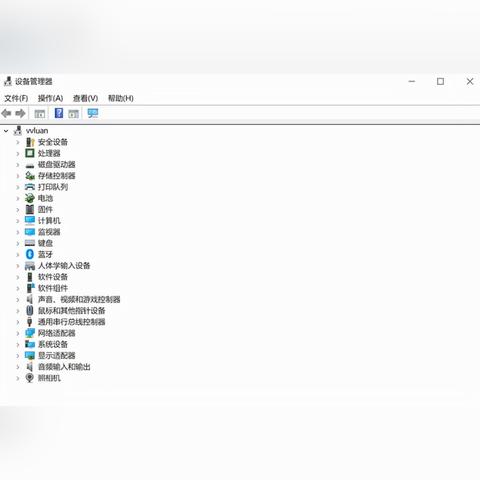Image resolution: width=480 pixels, height=480 pixels.
Task: Click the 软件设备 icon
Action: pyautogui.click(x=30, y=277)
